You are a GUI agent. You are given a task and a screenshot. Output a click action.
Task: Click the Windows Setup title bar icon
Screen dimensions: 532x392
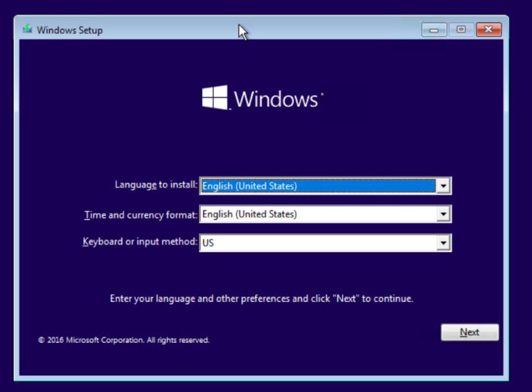[x=27, y=30]
